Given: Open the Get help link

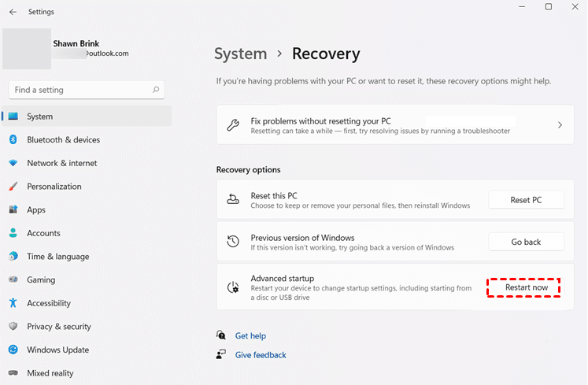Looking at the screenshot, I should [x=250, y=335].
